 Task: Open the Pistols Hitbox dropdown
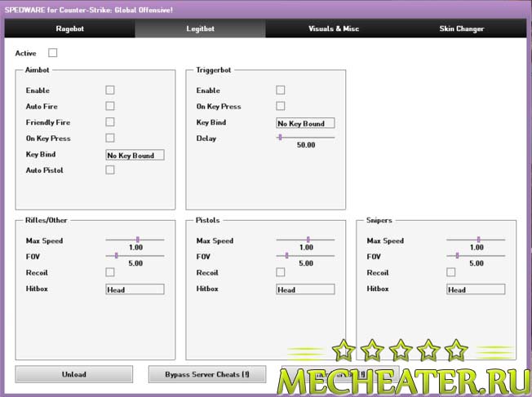point(305,289)
